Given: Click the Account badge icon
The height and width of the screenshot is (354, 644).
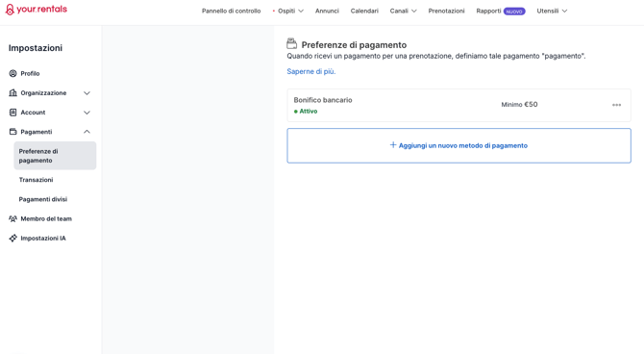Looking at the screenshot, I should click(x=12, y=113).
